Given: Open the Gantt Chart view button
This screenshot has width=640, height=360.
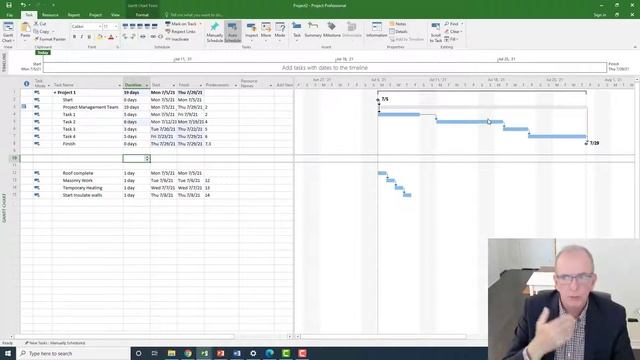Looking at the screenshot, I should click(8, 31).
